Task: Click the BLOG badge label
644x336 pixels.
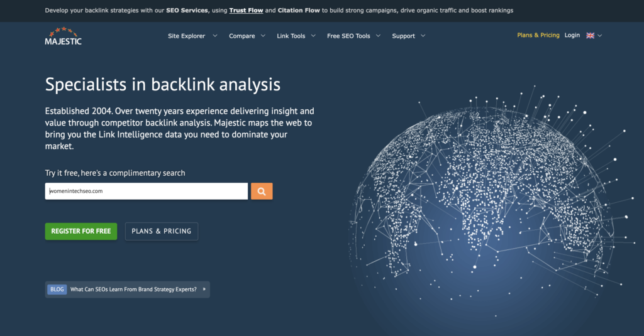Action: click(57, 290)
